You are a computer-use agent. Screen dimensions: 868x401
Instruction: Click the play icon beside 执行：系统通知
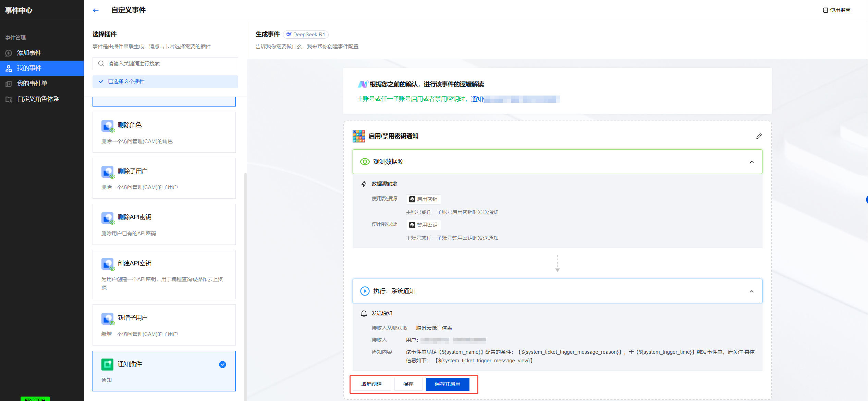[x=365, y=291]
